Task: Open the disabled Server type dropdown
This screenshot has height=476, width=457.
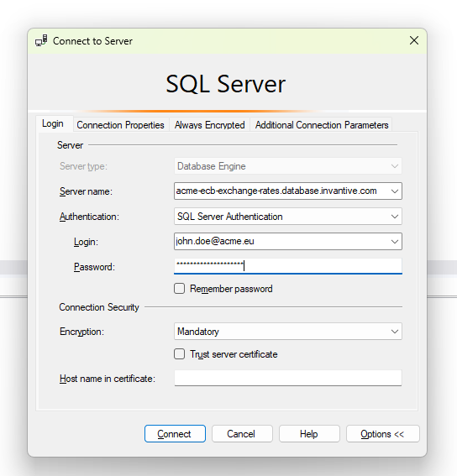Action: point(288,166)
